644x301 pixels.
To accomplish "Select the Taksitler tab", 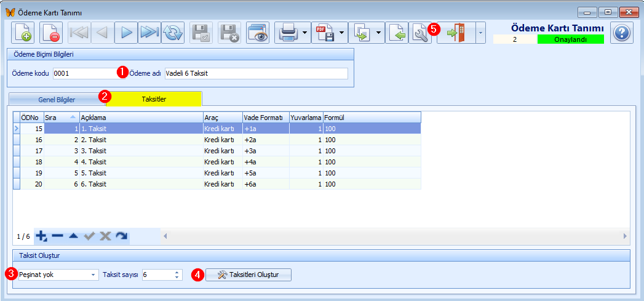I will (x=154, y=98).
